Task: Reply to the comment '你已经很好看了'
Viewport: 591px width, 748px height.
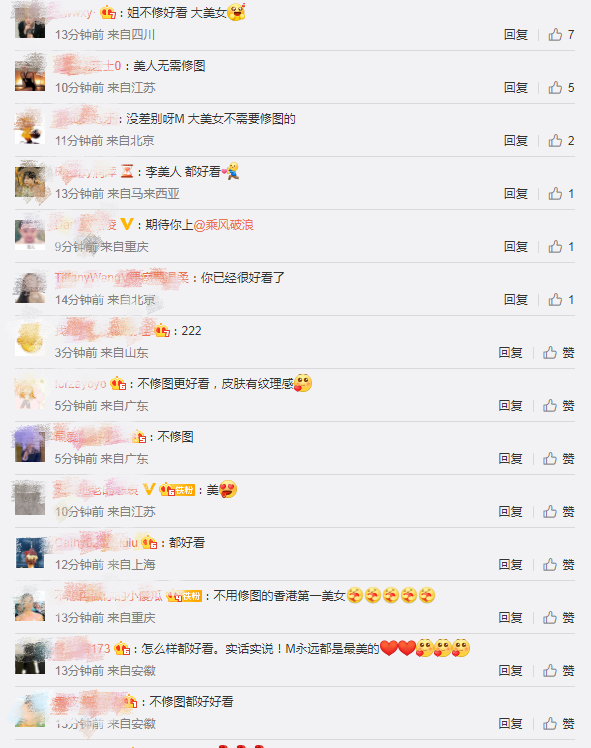Action: (x=516, y=299)
